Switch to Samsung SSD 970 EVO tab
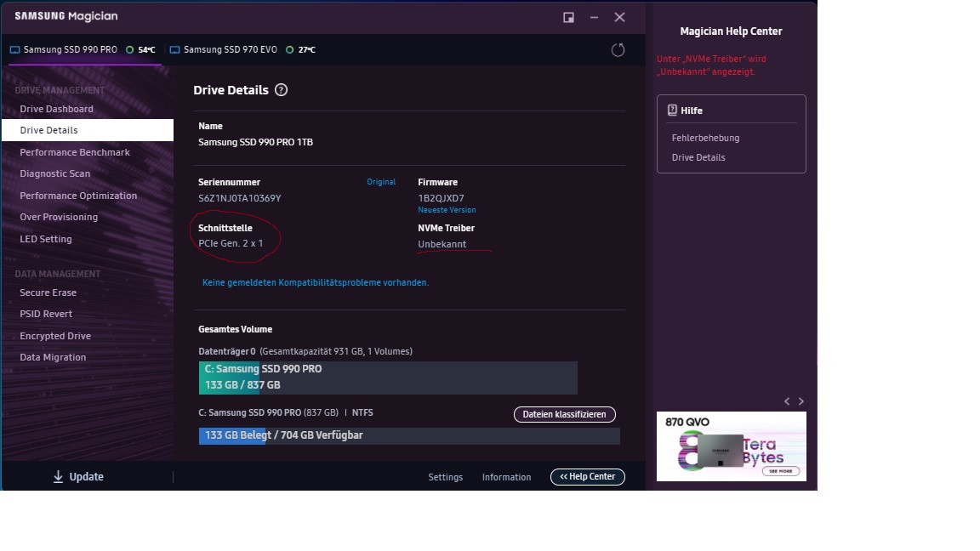980x551 pixels. tap(242, 50)
